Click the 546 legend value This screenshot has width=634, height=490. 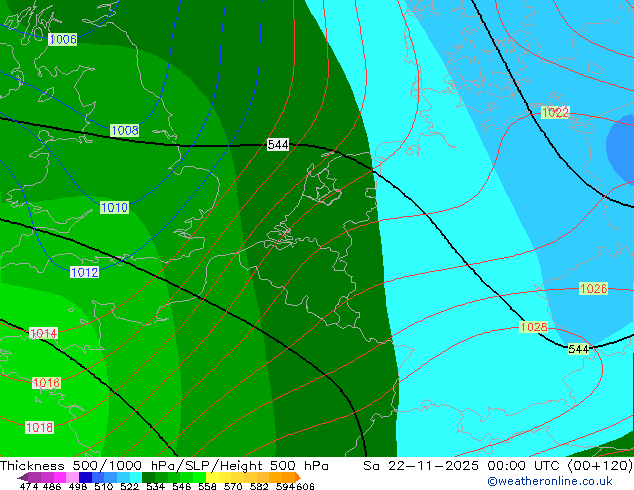coord(181,486)
